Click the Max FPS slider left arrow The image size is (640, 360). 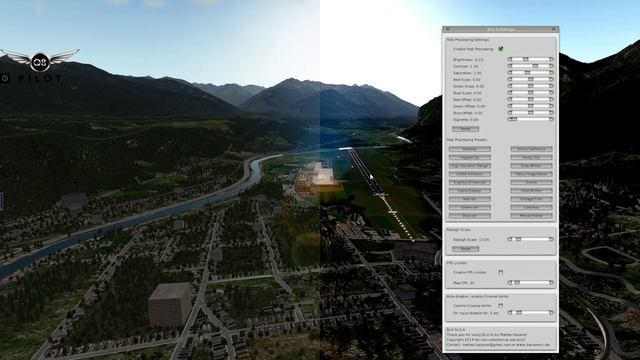tap(510, 282)
